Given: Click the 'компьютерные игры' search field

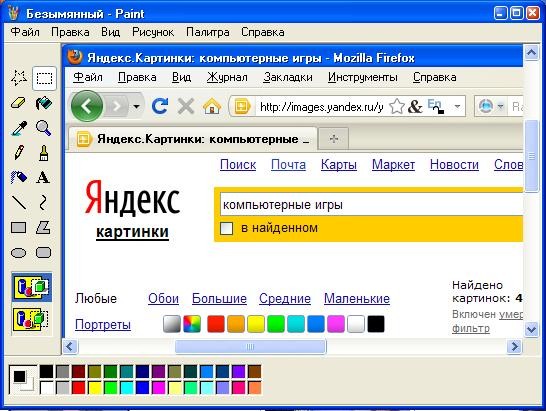Looking at the screenshot, I should click(372, 204).
